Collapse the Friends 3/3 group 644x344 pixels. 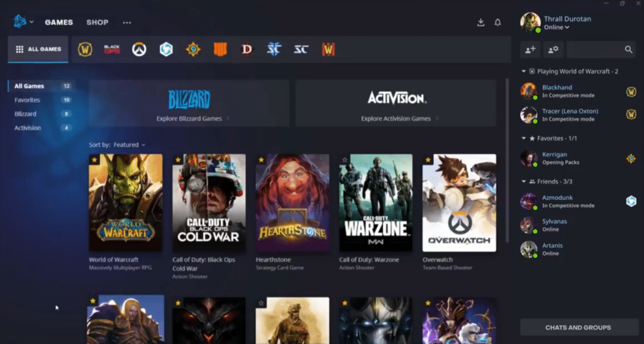[x=524, y=182]
